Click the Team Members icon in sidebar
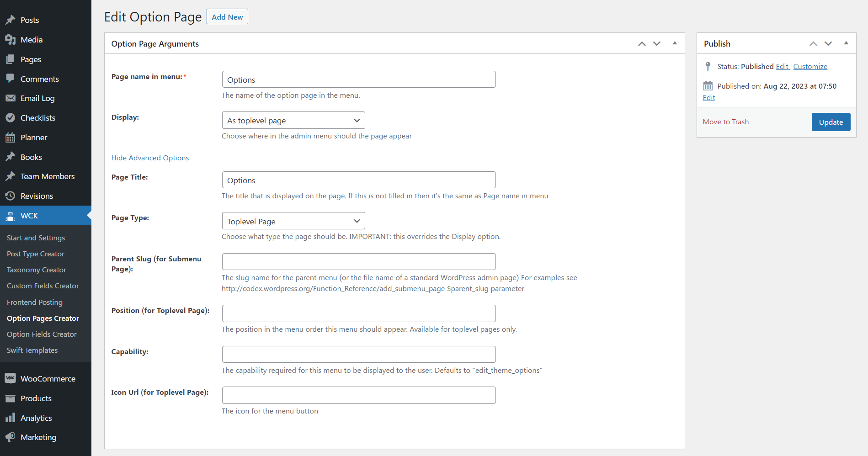Screen dimensions: 868x456 click(x=11, y=176)
